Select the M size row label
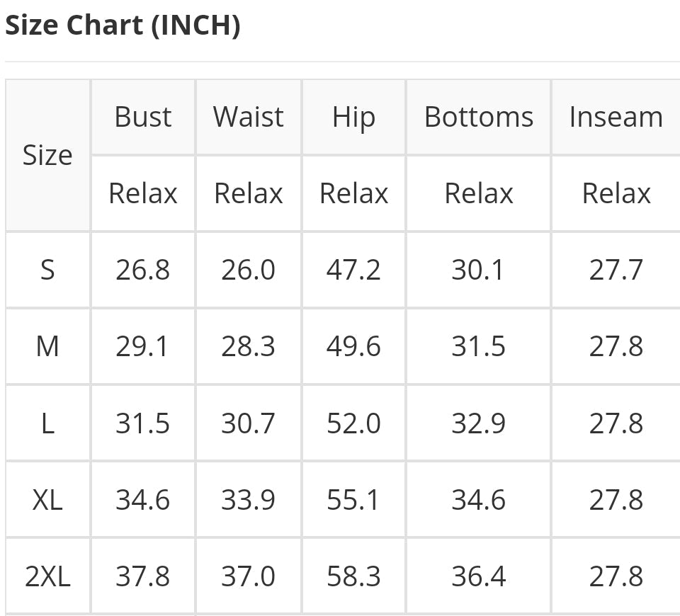The image size is (680, 616). point(47,346)
